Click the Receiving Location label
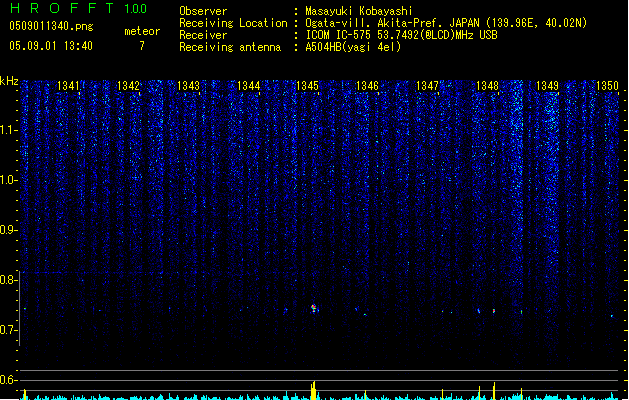Screen dimensions: 629x400 [x=233, y=23]
